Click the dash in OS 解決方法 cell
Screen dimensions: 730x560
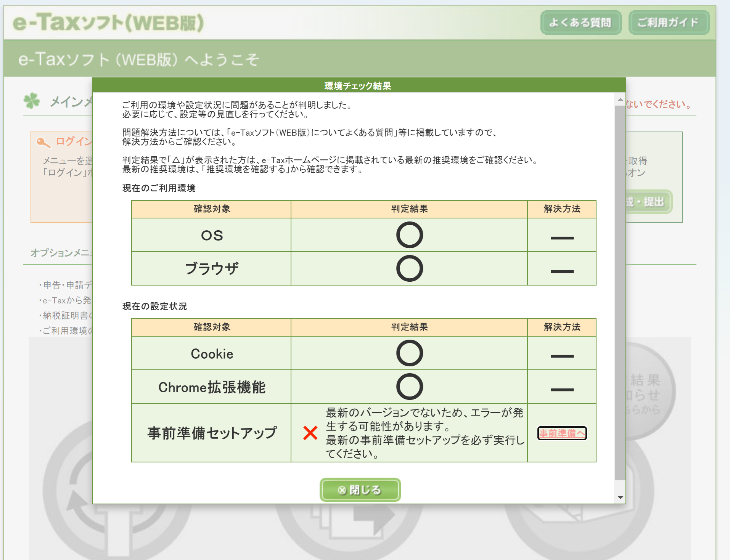(562, 238)
